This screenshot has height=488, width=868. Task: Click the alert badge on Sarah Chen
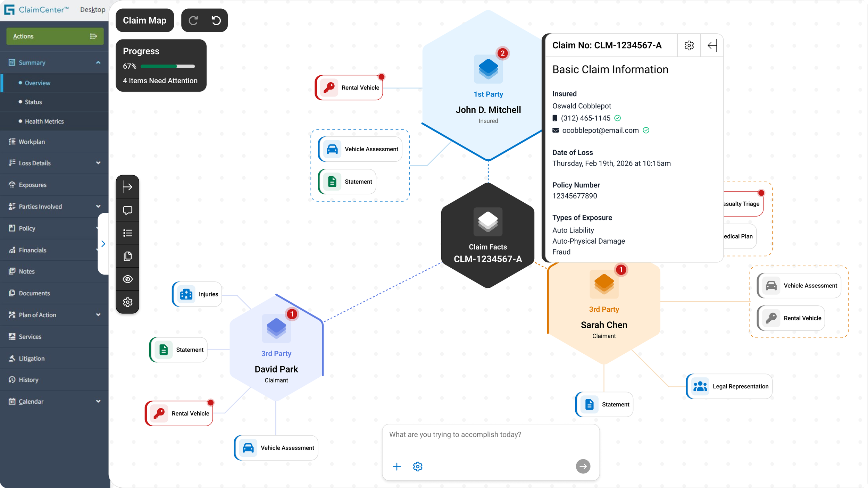coord(621,270)
